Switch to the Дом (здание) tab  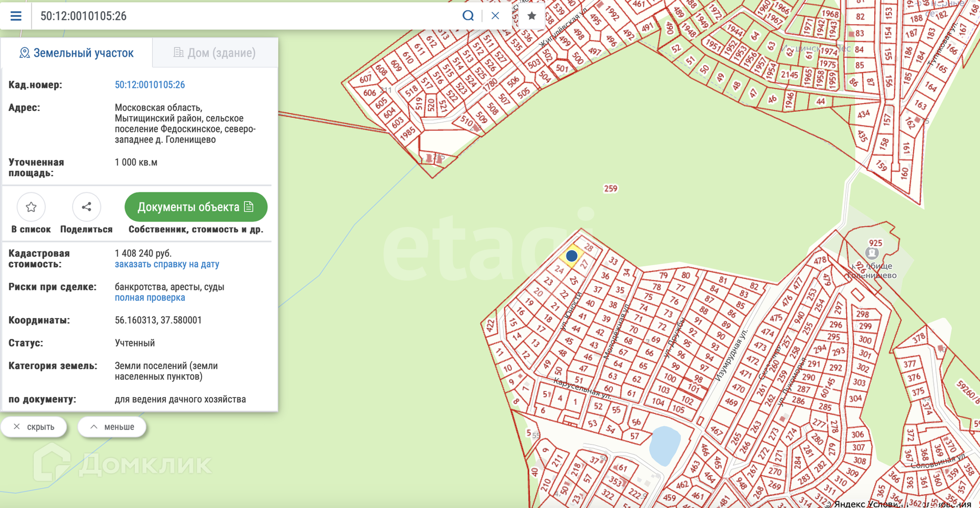pos(215,53)
